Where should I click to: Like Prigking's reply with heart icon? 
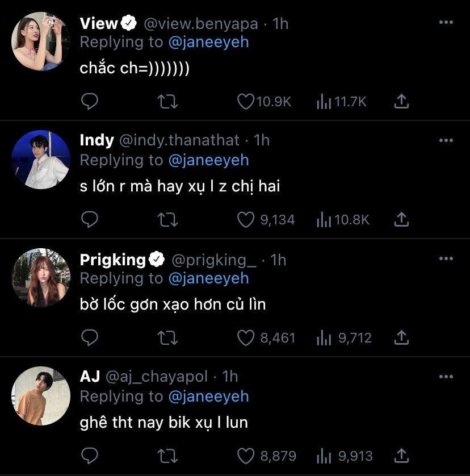[x=245, y=338]
